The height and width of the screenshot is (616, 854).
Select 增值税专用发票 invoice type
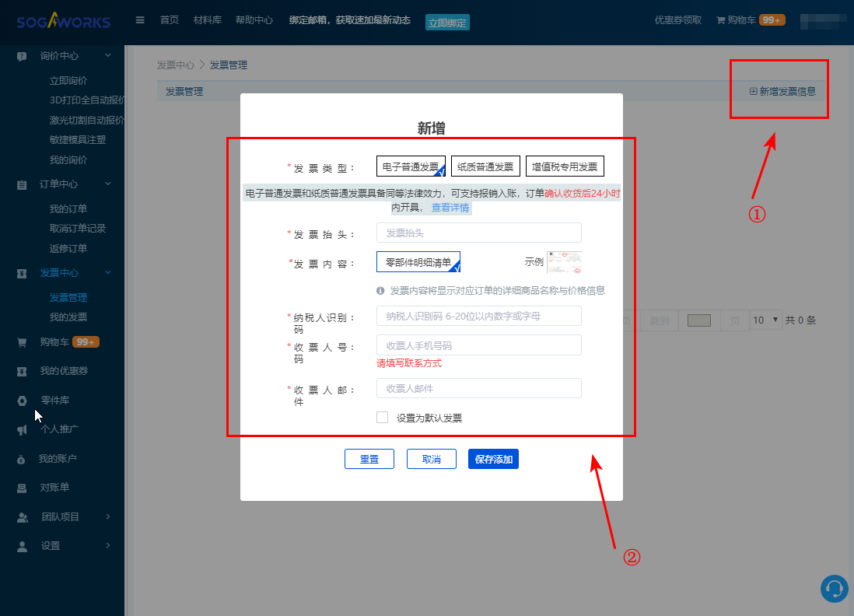point(565,166)
